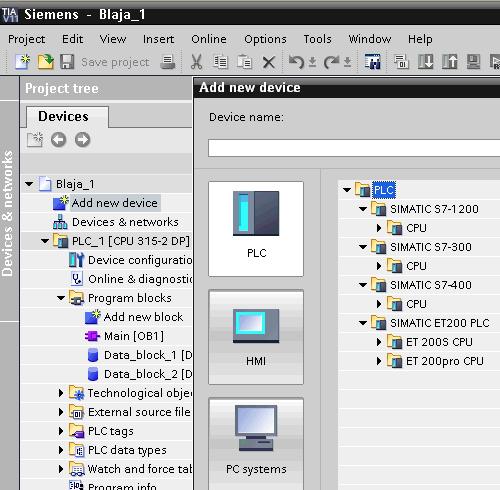Open Device configuration under PLC_1

click(x=140, y=260)
